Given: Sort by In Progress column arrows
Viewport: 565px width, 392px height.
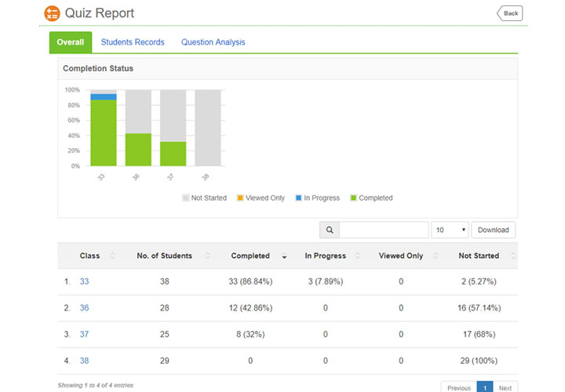Looking at the screenshot, I should tap(357, 256).
